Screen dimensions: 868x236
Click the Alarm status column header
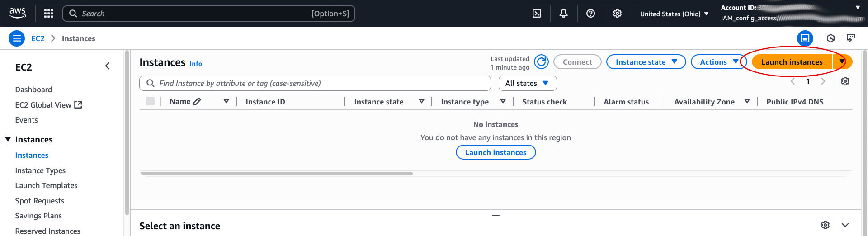[626, 102]
